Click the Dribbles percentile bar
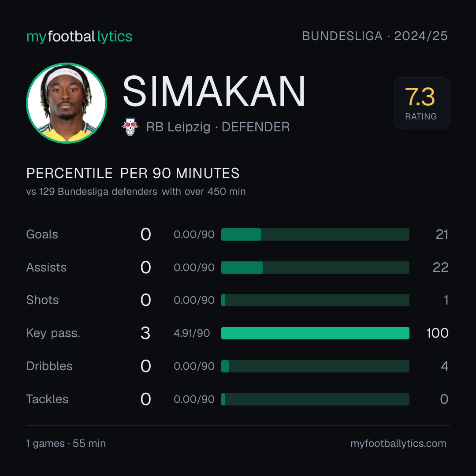The width and height of the screenshot is (476, 476). click(315, 366)
